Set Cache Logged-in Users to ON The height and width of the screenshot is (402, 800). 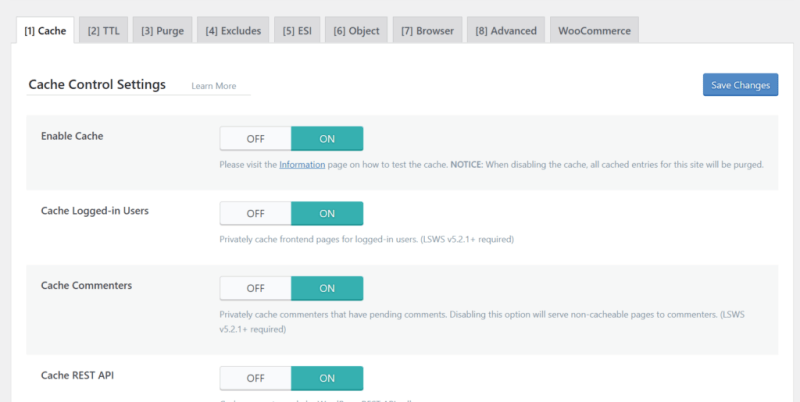point(327,213)
